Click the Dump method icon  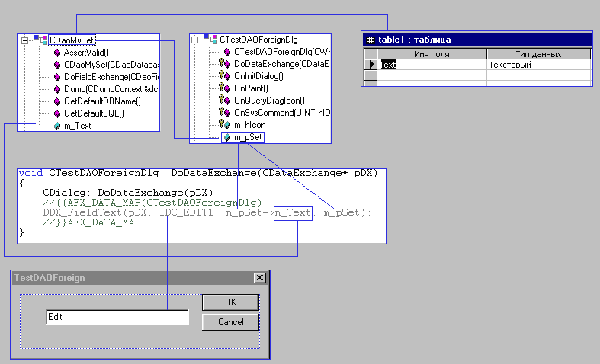tap(57, 89)
